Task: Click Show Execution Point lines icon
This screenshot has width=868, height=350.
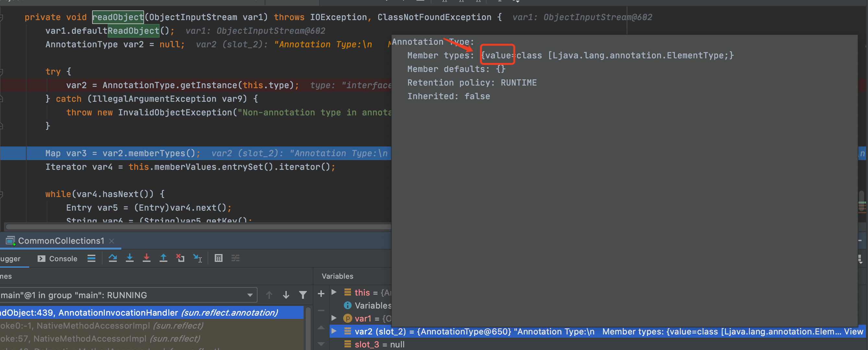Action: (91, 258)
